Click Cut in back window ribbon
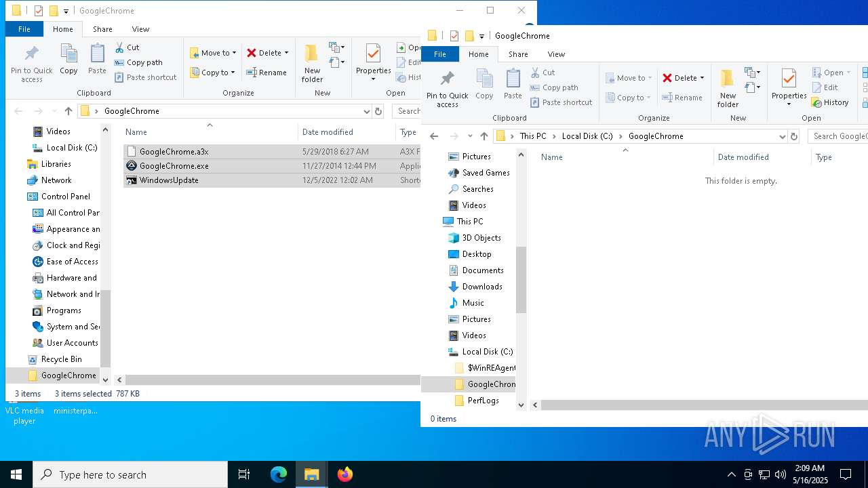This screenshot has height=488, width=868. pos(127,47)
